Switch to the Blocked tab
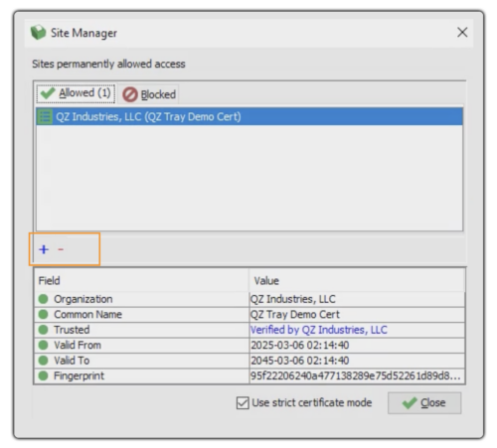This screenshot has height=448, width=497. pos(149,94)
